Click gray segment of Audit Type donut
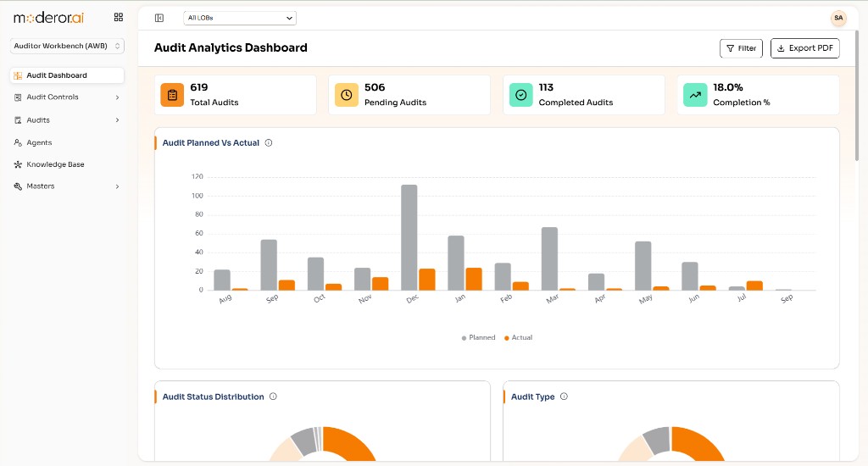 (658, 440)
